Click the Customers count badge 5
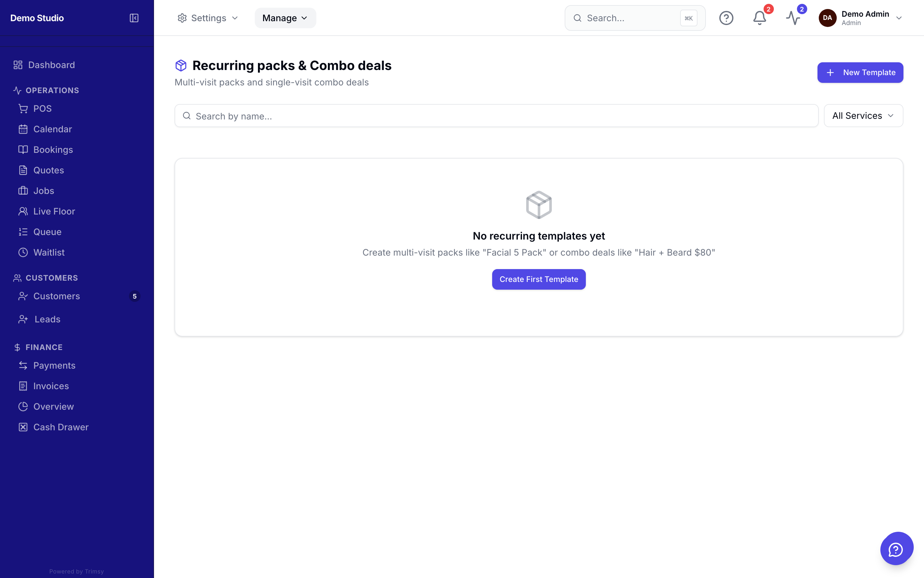 point(134,296)
